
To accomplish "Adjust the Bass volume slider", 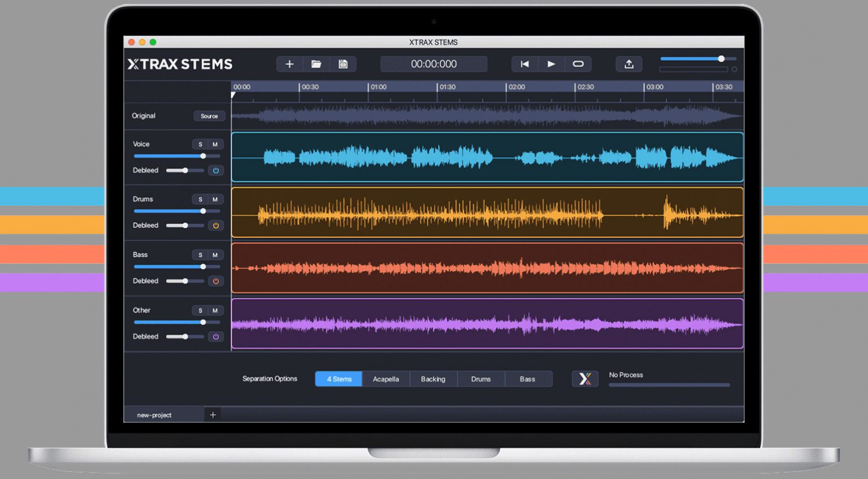I will [177, 267].
